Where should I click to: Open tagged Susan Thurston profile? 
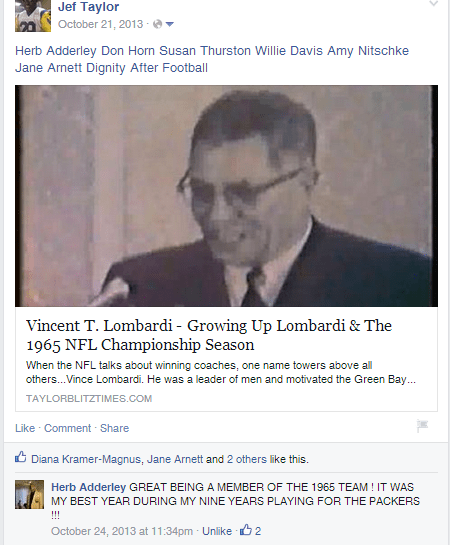click(x=205, y=51)
